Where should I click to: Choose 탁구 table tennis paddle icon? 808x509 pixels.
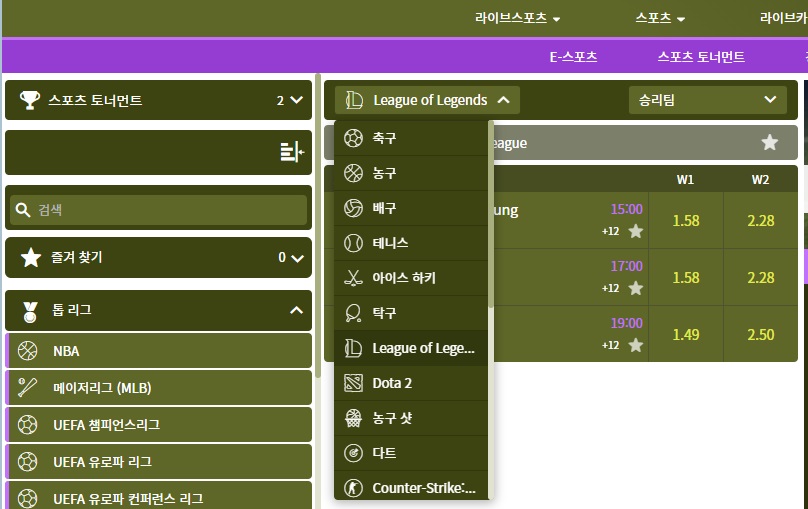[353, 313]
